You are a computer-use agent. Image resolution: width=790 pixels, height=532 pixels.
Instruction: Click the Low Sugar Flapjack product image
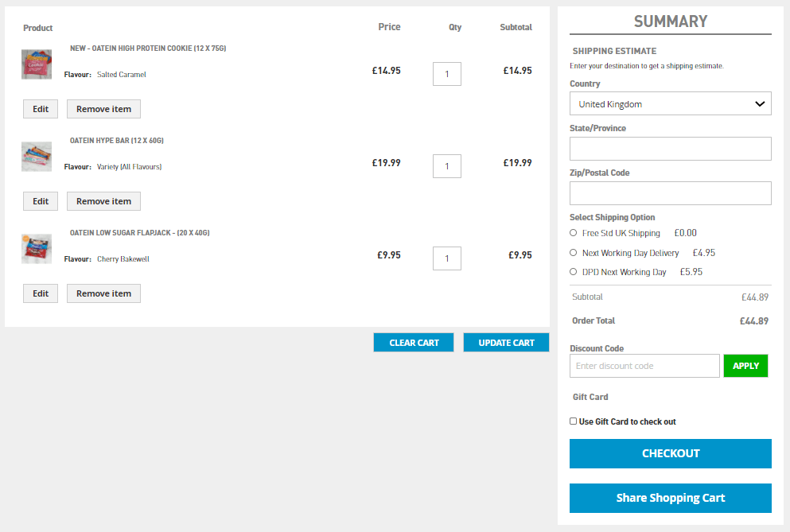coord(37,249)
